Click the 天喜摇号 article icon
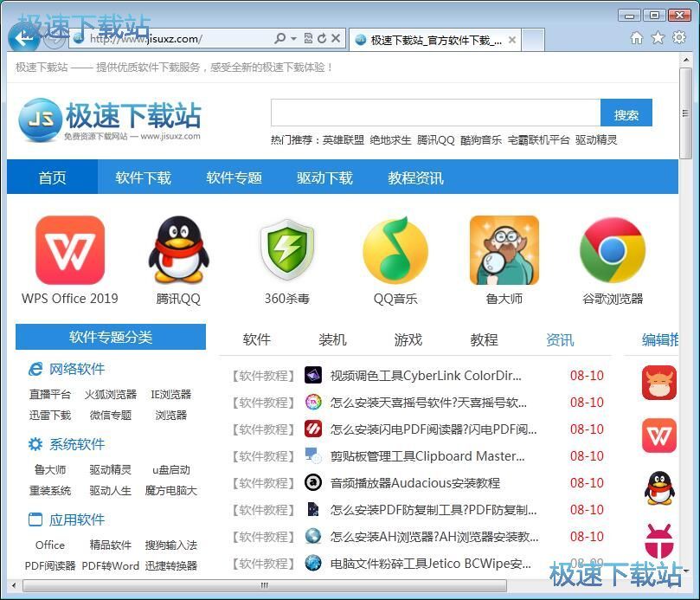Image resolution: width=700 pixels, height=600 pixels. point(313,402)
